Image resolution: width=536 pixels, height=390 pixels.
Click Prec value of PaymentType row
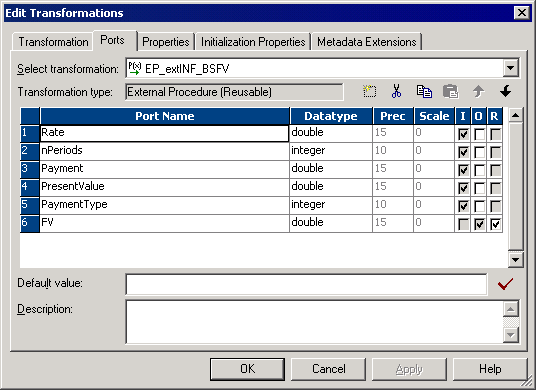coord(393,205)
